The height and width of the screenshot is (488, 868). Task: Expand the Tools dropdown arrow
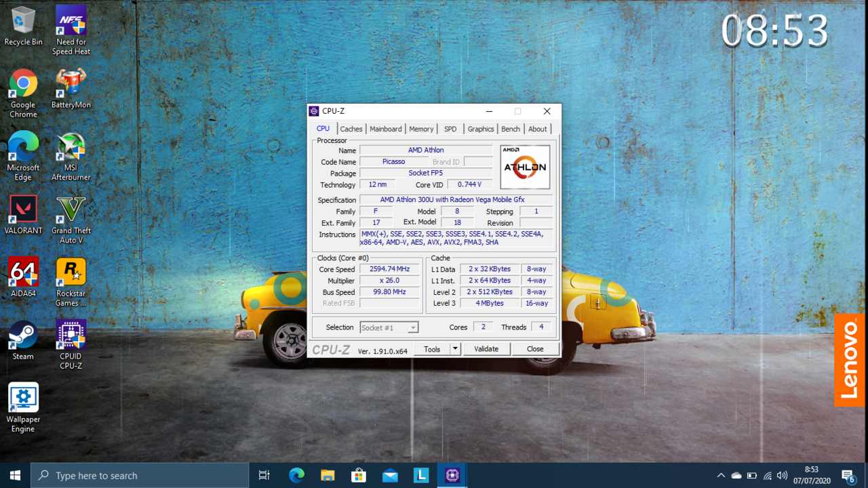456,349
